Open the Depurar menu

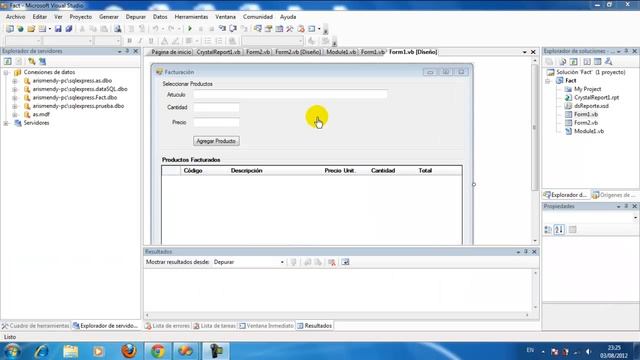[136, 17]
